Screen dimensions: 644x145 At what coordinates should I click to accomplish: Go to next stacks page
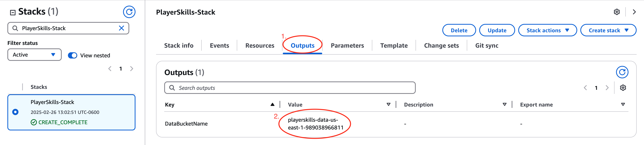coord(132,69)
